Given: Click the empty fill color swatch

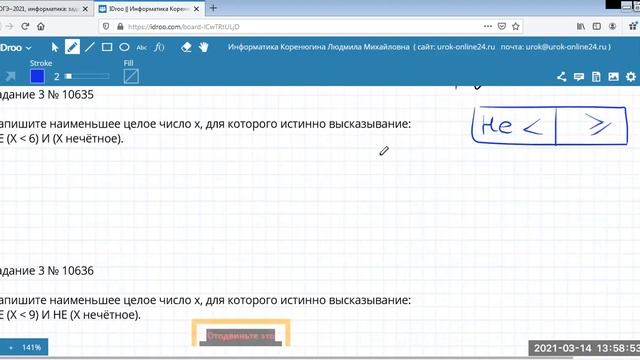Looking at the screenshot, I should [x=131, y=76].
